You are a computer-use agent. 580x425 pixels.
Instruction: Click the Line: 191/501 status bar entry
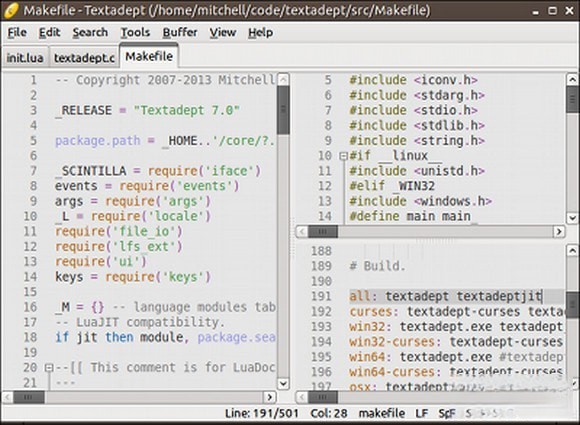coord(262,413)
